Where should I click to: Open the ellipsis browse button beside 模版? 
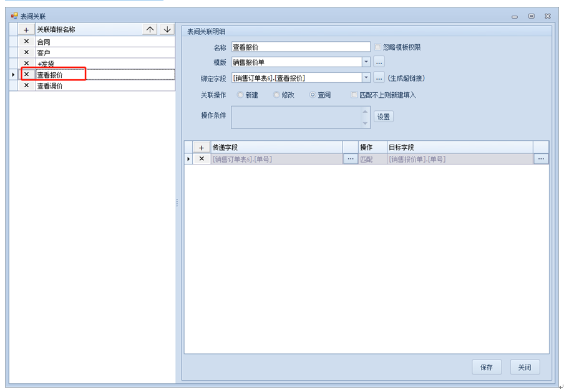[379, 62]
